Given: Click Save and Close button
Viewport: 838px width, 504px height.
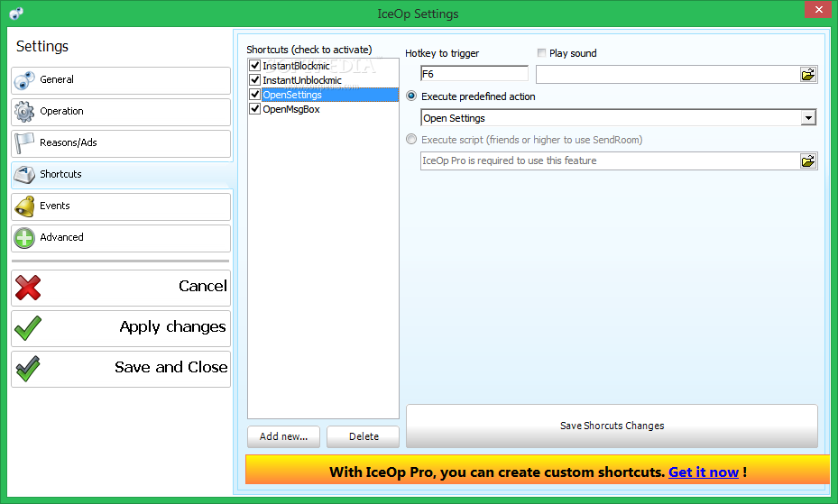Looking at the screenshot, I should click(121, 369).
